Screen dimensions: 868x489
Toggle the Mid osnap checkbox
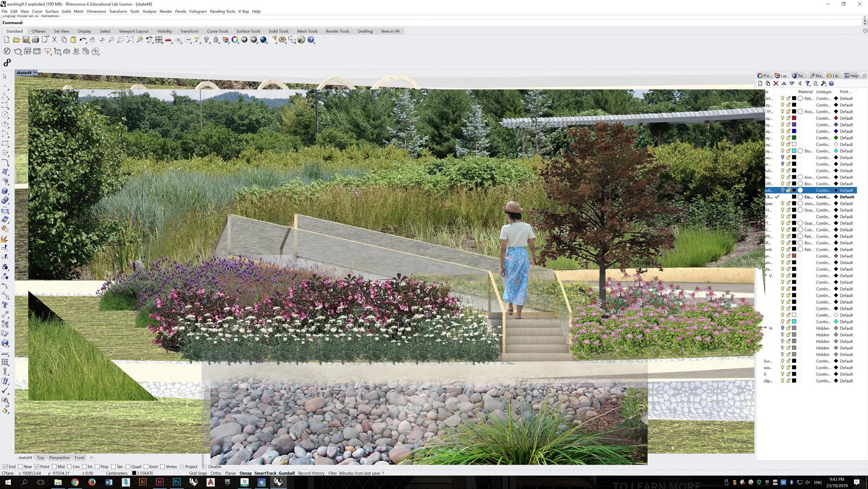pyautogui.click(x=54, y=467)
